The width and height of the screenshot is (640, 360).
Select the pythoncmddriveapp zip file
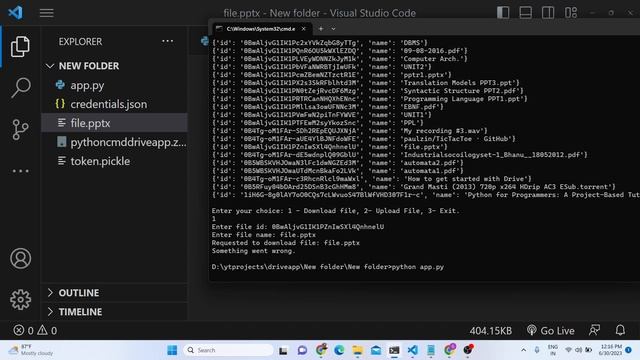click(x=115, y=142)
